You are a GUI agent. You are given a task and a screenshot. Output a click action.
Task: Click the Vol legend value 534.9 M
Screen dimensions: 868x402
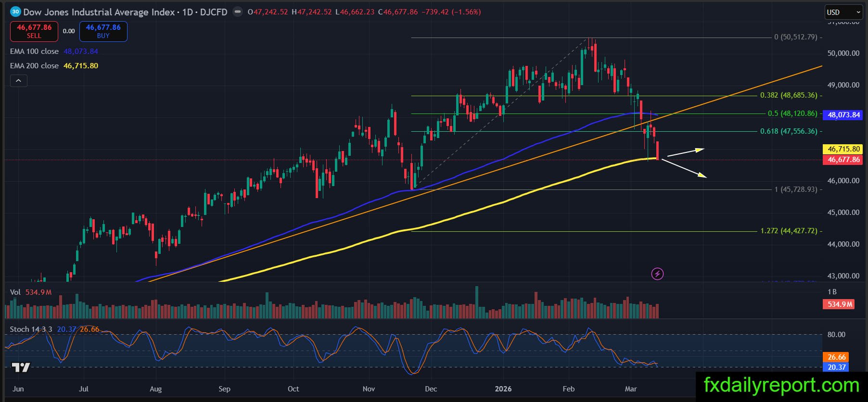point(38,292)
